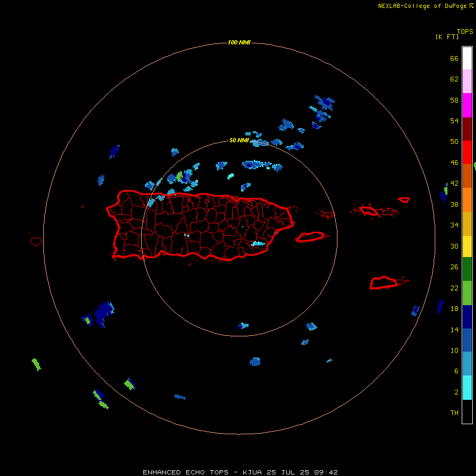The width and height of the screenshot is (476, 476).
Task: Click the Mona Island outline west of Puerto Rico
Action: coord(36,241)
